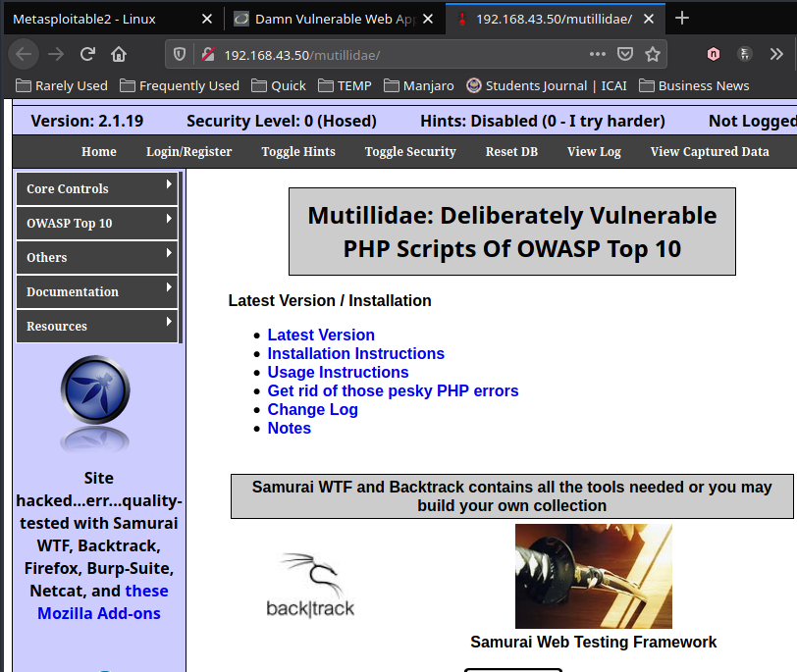Save page to Pocket
This screenshot has height=672, width=797.
(x=624, y=54)
